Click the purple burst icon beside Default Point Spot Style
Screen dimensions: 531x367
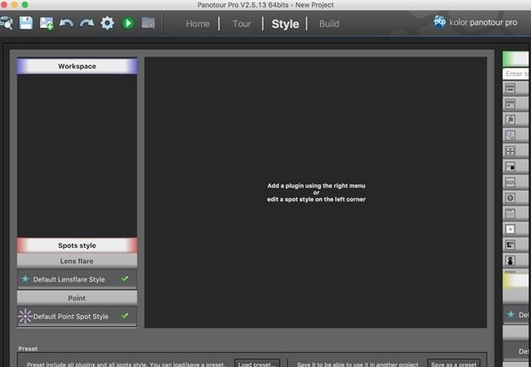coord(25,316)
